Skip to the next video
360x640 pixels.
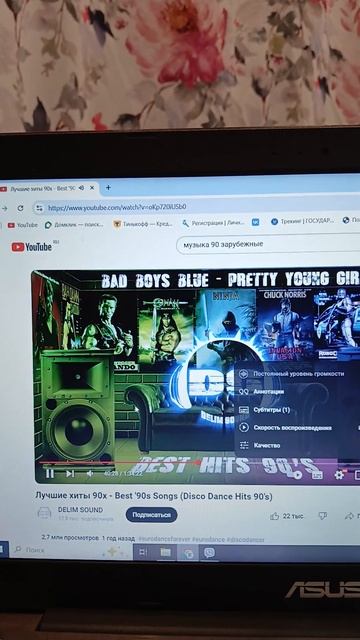tap(70, 473)
